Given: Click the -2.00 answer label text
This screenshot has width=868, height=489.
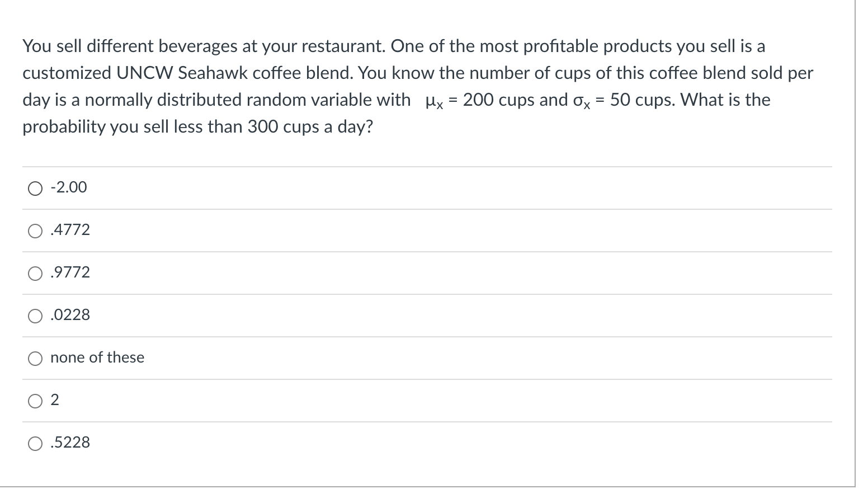Looking at the screenshot, I should [x=69, y=187].
